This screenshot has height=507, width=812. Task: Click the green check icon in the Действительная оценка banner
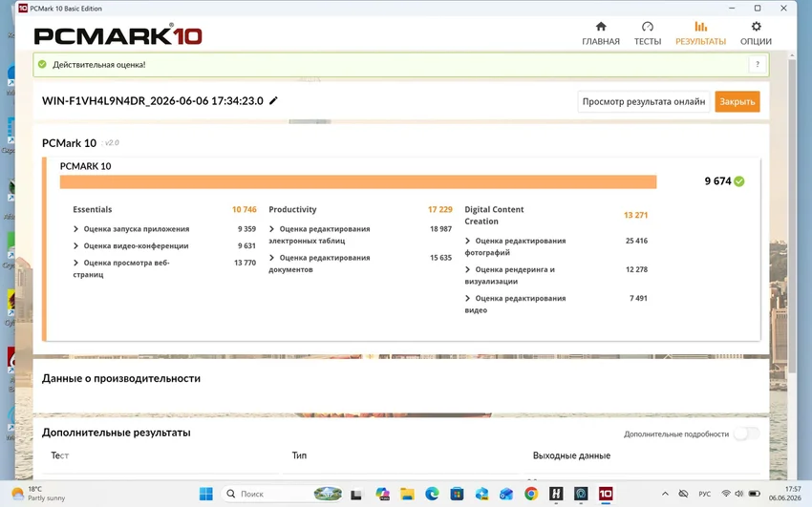coord(42,65)
